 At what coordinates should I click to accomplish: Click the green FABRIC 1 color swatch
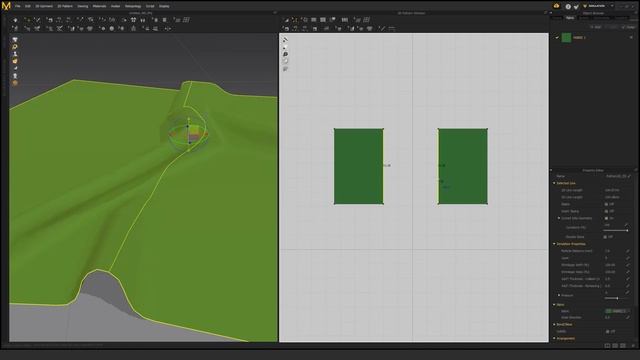coord(567,38)
